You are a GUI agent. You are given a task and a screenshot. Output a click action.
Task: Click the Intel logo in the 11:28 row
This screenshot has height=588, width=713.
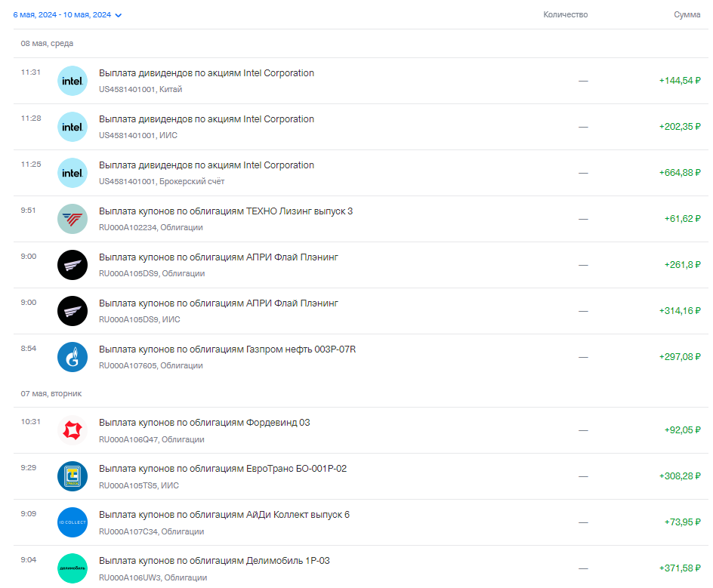coord(73,127)
